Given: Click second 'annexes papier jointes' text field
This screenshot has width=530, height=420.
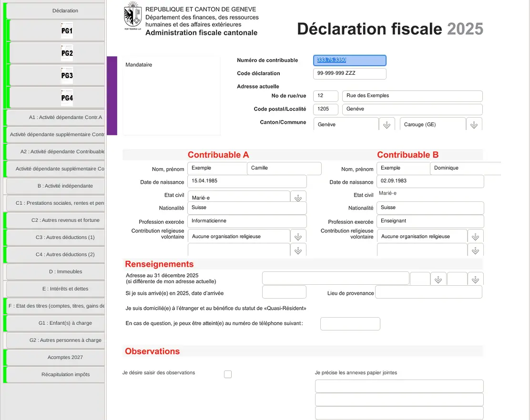Looking at the screenshot, I should (399, 400).
